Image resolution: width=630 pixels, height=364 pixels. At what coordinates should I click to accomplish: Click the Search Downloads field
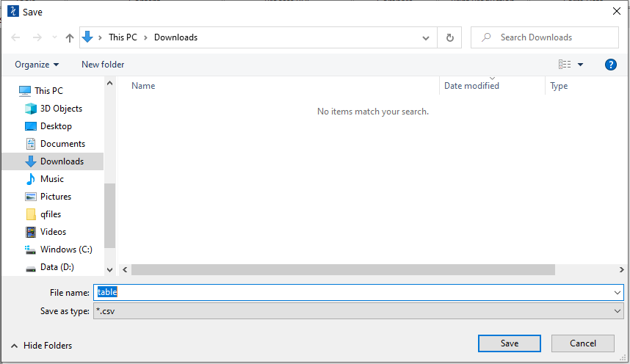coord(544,37)
